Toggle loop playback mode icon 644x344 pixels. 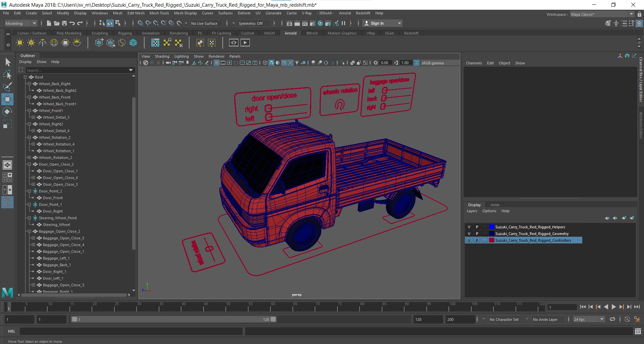pos(612,319)
